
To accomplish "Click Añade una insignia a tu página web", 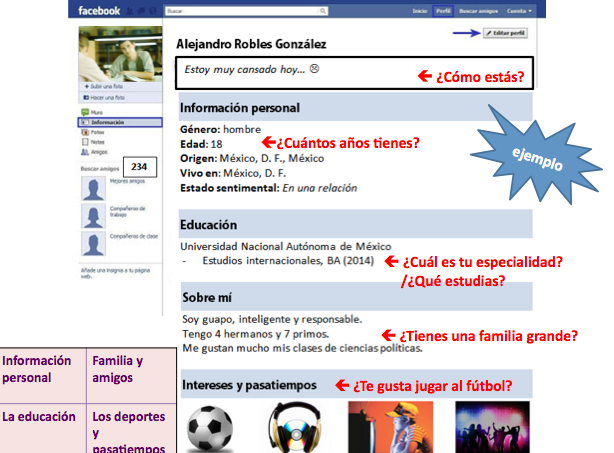I will click(x=116, y=273).
